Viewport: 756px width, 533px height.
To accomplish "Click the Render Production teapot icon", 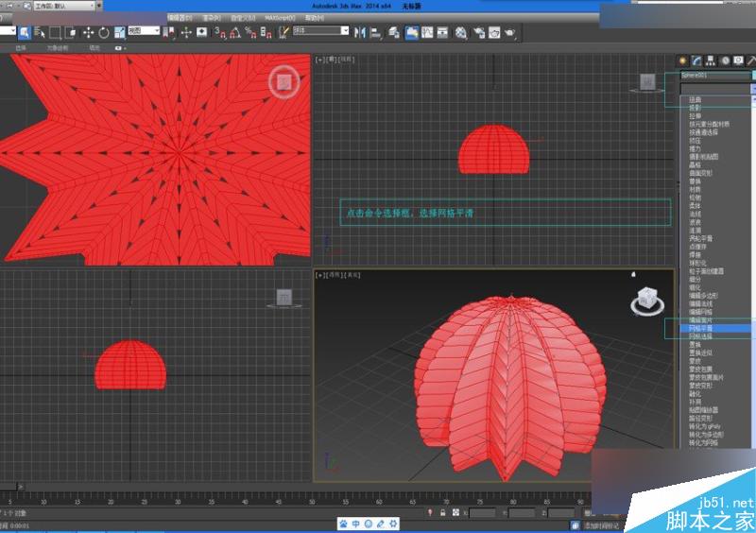I will tap(509, 33).
